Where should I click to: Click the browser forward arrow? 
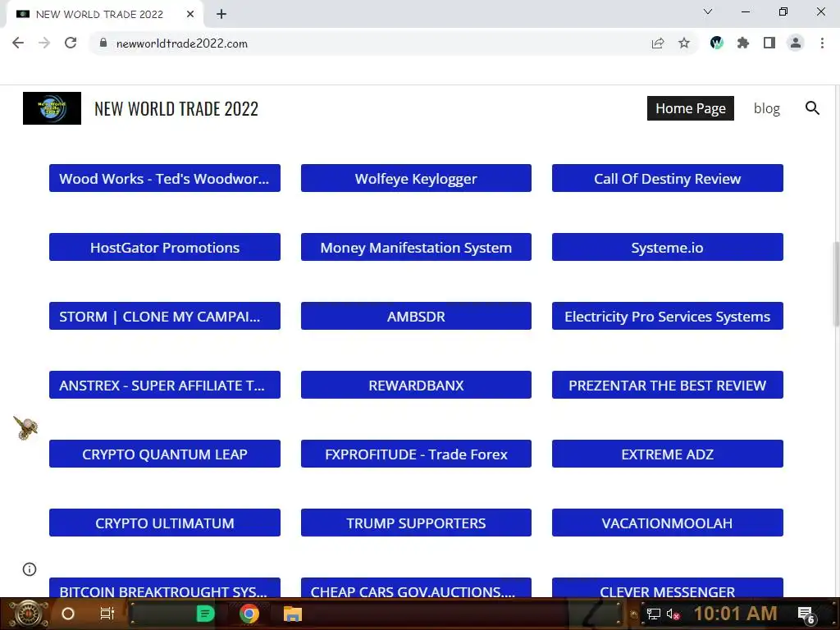44,43
